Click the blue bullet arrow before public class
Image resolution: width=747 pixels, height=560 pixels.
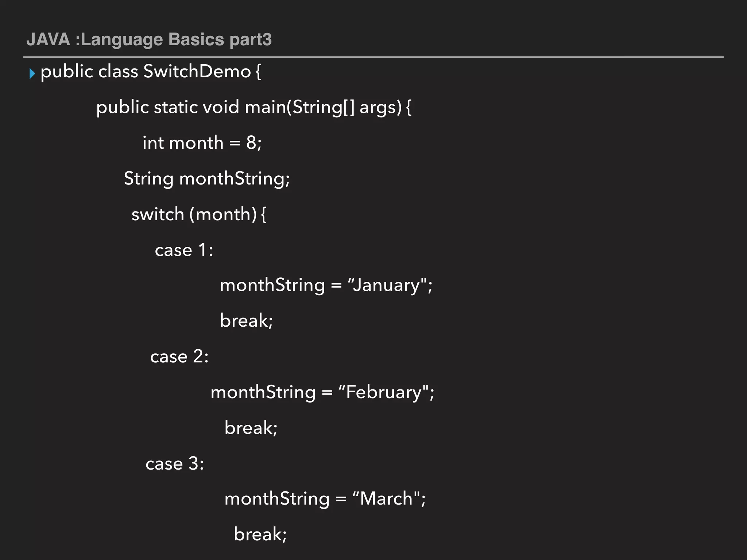coord(32,73)
